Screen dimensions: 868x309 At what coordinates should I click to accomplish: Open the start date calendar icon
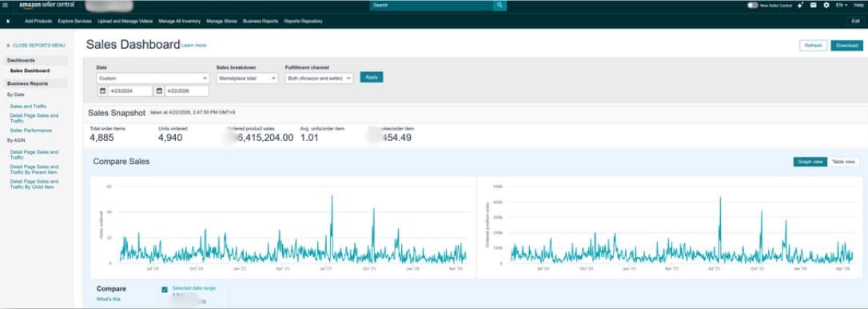[x=102, y=91]
